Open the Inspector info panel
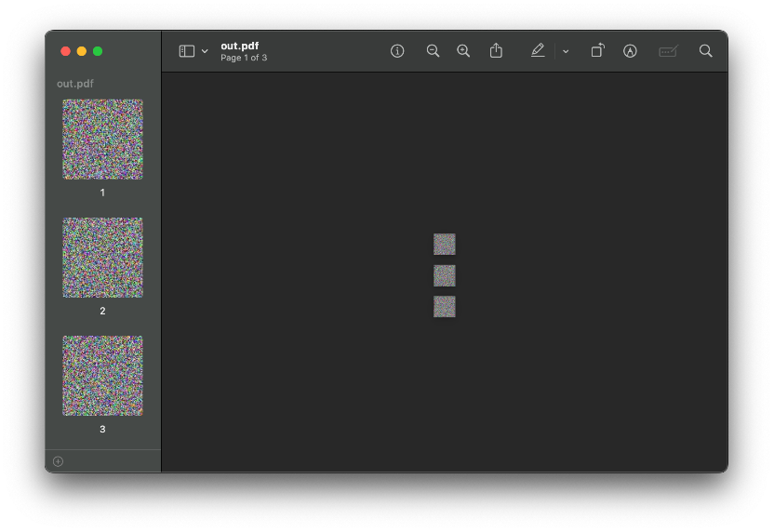Image resolution: width=774 pixels, height=532 pixels. [397, 51]
